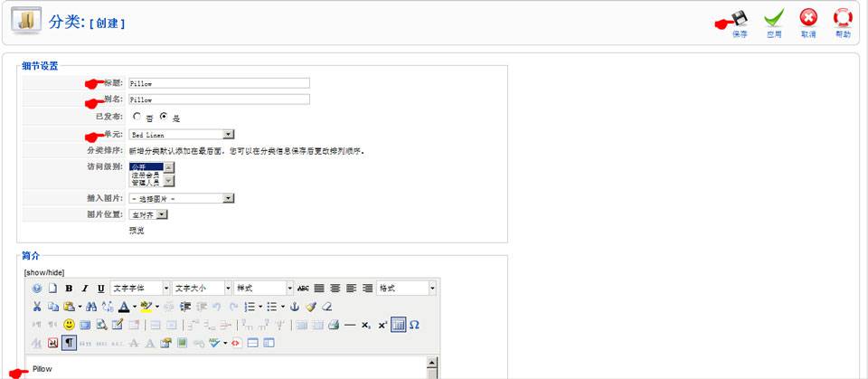Click the [show/hide] editor toggle link

[44, 272]
